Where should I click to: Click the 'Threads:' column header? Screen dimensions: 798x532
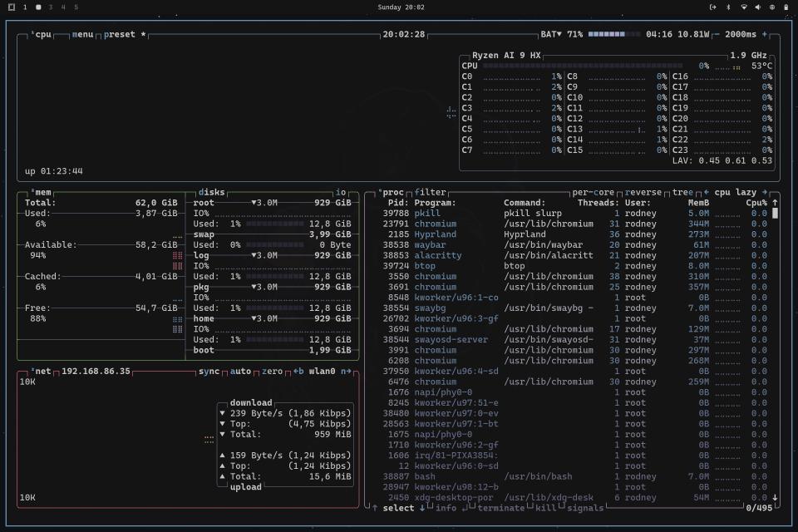598,203
